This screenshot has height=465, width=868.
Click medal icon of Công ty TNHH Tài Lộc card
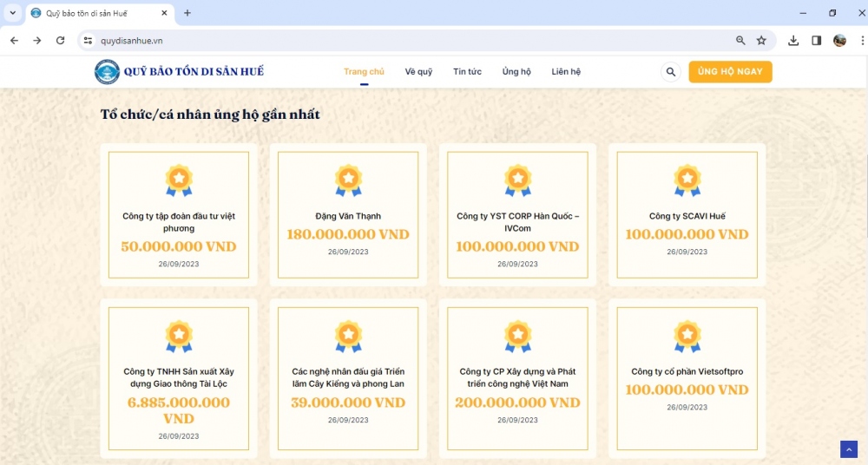click(179, 336)
